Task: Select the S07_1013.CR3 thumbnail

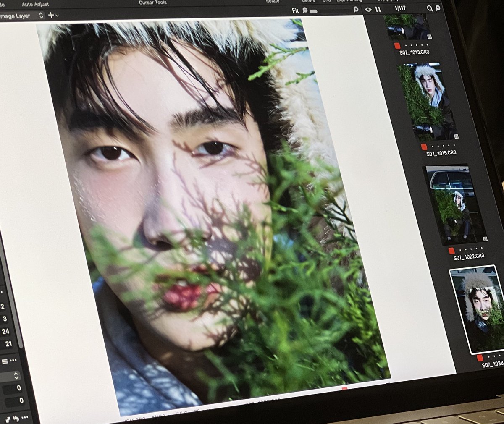Action: 407,27
